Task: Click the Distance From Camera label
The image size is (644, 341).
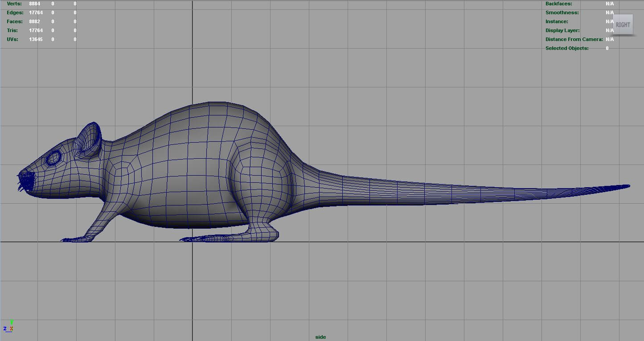Action: [x=574, y=39]
